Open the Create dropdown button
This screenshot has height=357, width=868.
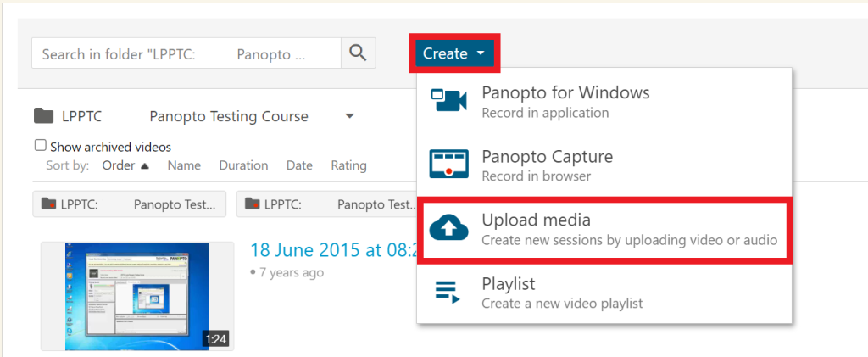coord(454,53)
